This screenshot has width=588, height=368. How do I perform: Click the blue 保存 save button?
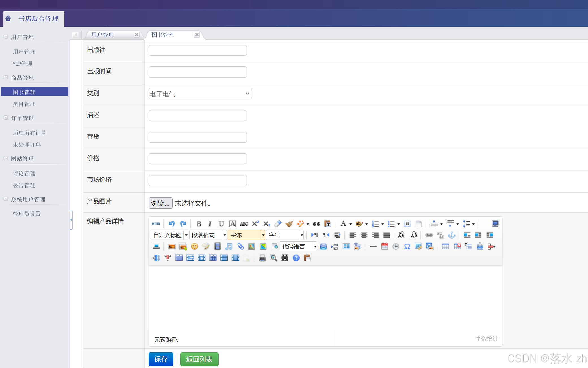(x=161, y=359)
